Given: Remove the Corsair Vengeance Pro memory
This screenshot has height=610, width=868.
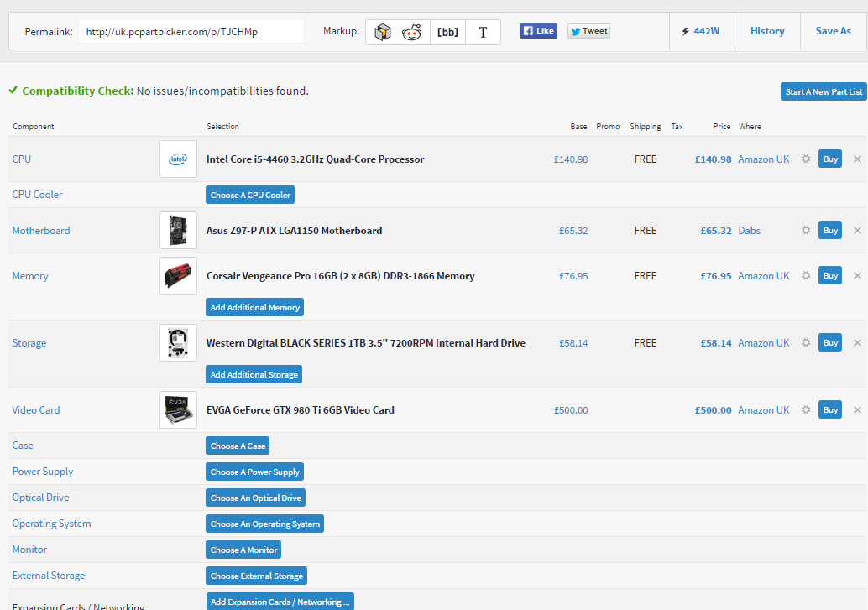Looking at the screenshot, I should point(857,276).
